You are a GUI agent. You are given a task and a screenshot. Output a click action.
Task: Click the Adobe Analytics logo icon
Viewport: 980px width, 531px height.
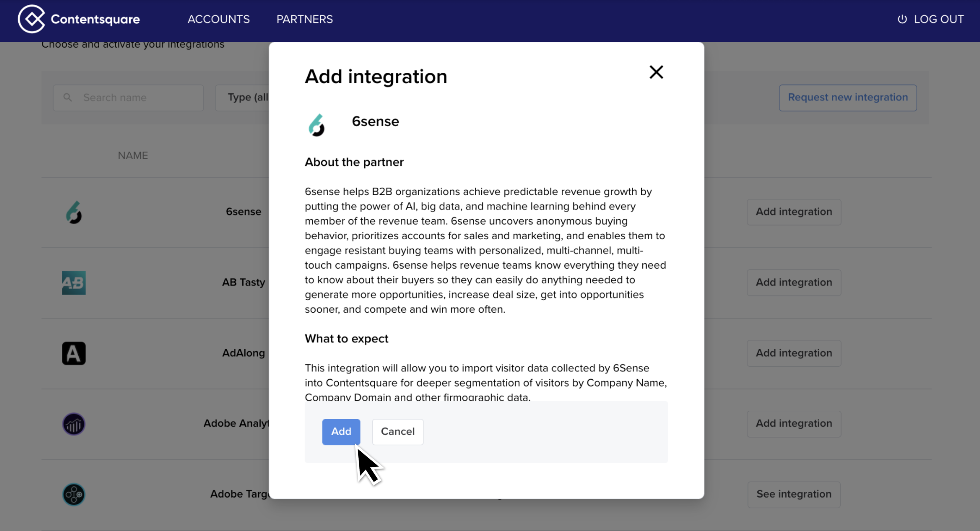[74, 424]
